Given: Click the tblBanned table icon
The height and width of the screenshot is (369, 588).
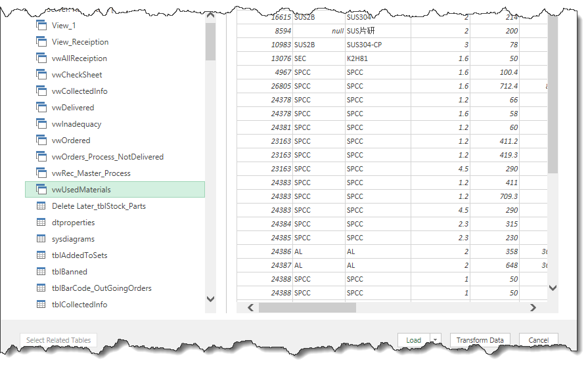Looking at the screenshot, I should 41,271.
